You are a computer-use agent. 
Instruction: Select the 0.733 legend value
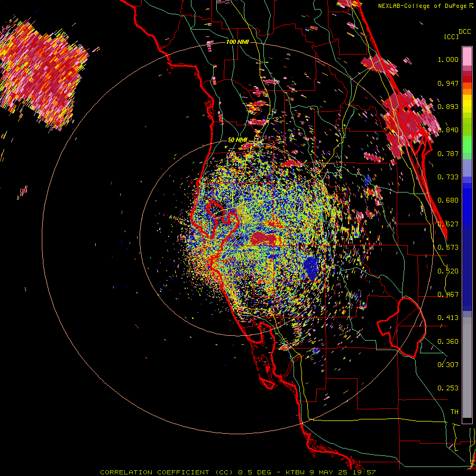coord(448,177)
